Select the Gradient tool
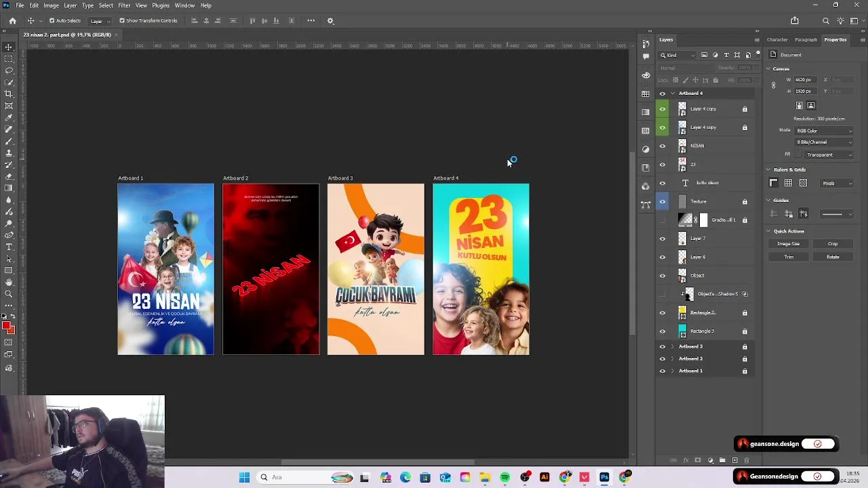 click(x=9, y=188)
